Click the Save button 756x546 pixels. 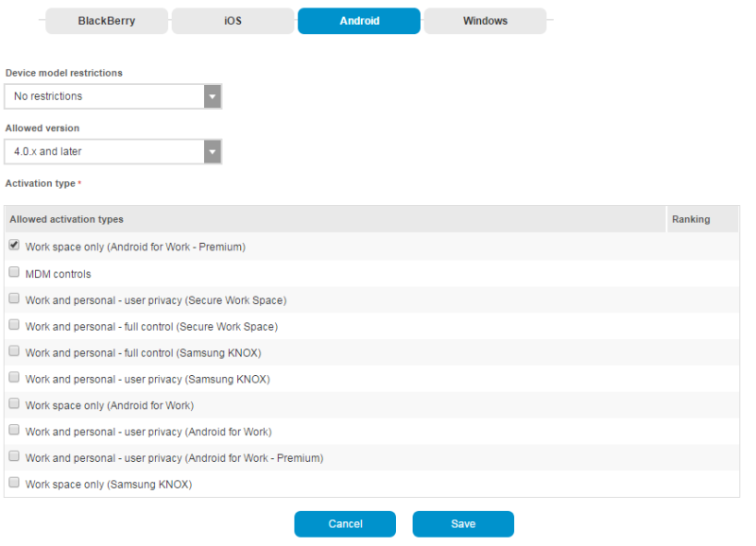463,524
